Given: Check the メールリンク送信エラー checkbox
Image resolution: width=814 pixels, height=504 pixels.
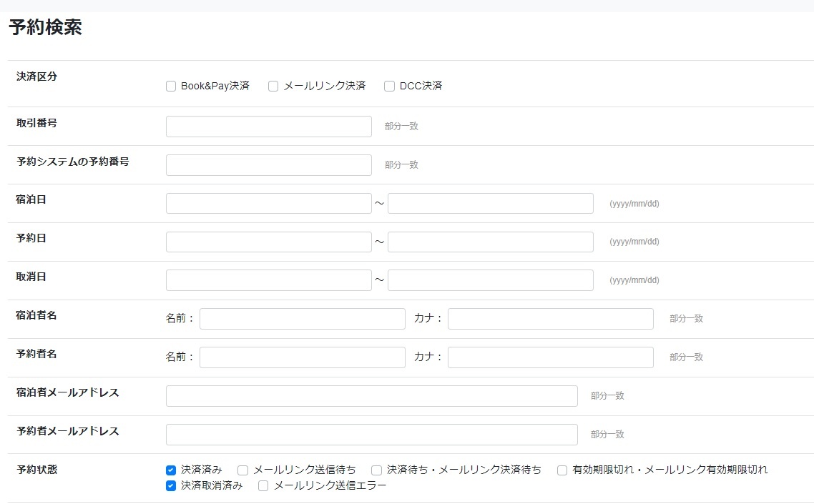Looking at the screenshot, I should coord(263,486).
